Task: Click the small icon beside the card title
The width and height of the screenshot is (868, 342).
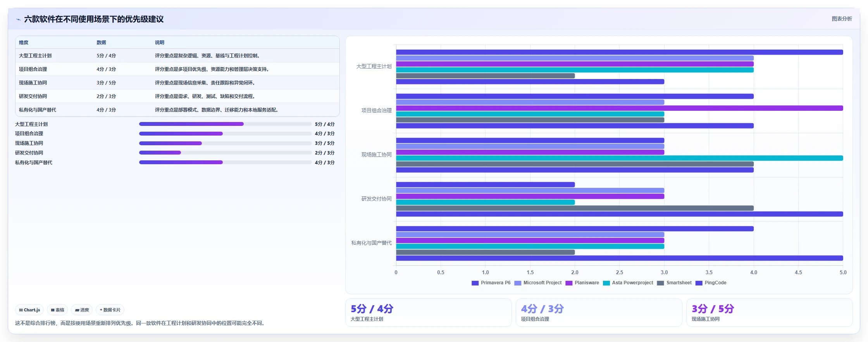Action: tap(18, 19)
